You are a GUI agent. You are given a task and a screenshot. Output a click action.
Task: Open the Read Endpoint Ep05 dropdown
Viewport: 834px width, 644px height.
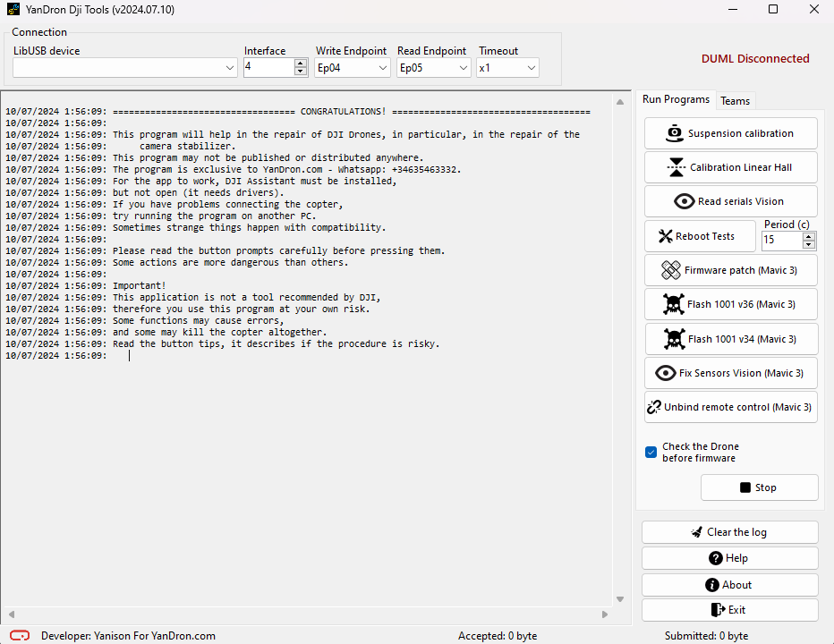point(463,68)
